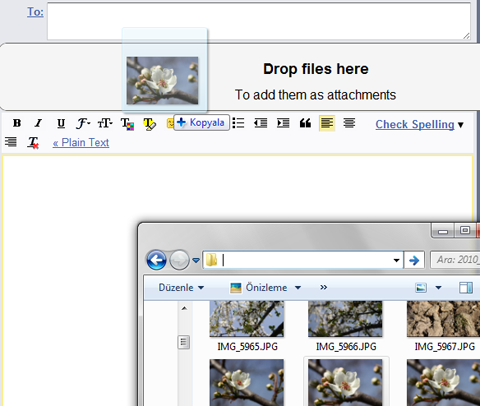Screen dimensions: 480x406
Task: Go back in the Explorer window
Action: pyautogui.click(x=156, y=260)
